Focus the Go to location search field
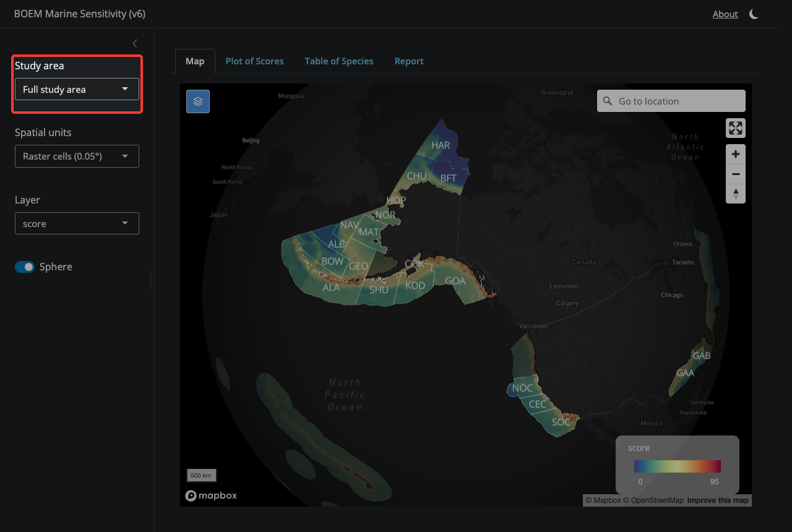Screen dimensions: 792x532 point(671,101)
